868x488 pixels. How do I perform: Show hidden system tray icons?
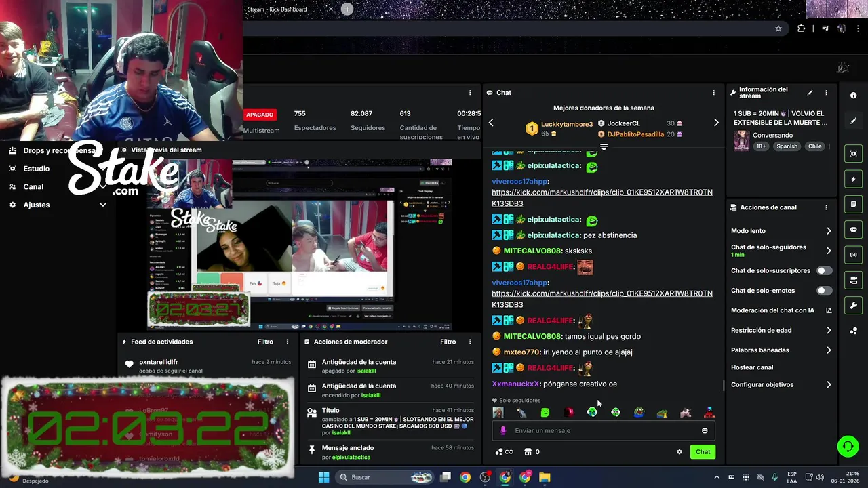coord(717,477)
